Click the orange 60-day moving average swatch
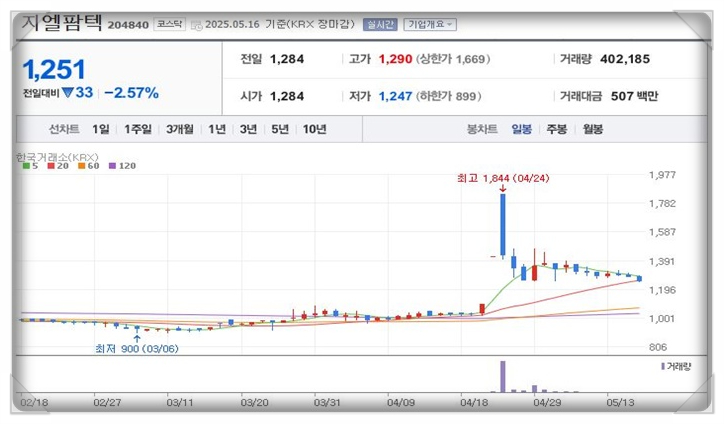 click(x=81, y=166)
